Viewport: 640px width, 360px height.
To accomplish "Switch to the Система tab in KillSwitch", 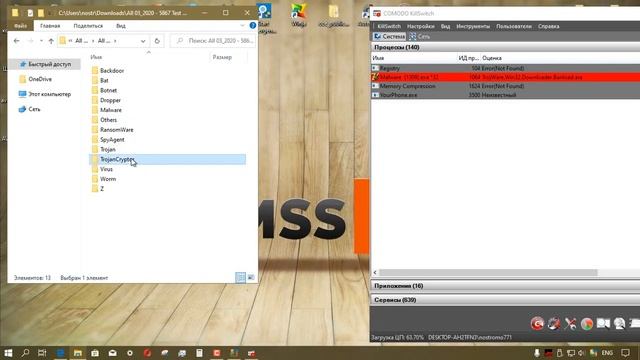I will point(389,36).
